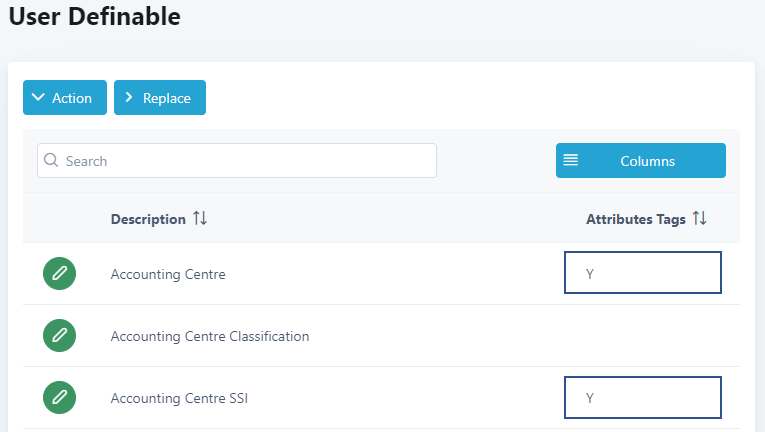Viewport: 765px width, 432px height.
Task: Edit the Accounting Centre Classification row
Action: (60, 335)
